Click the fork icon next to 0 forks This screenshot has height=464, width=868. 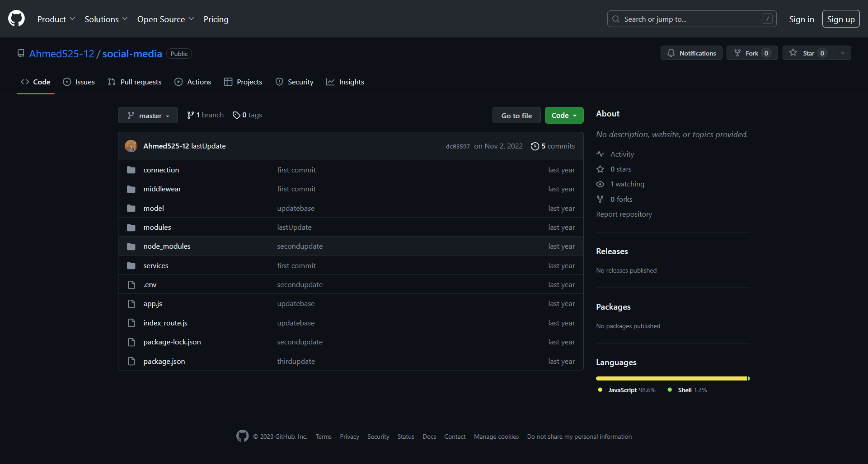click(600, 199)
